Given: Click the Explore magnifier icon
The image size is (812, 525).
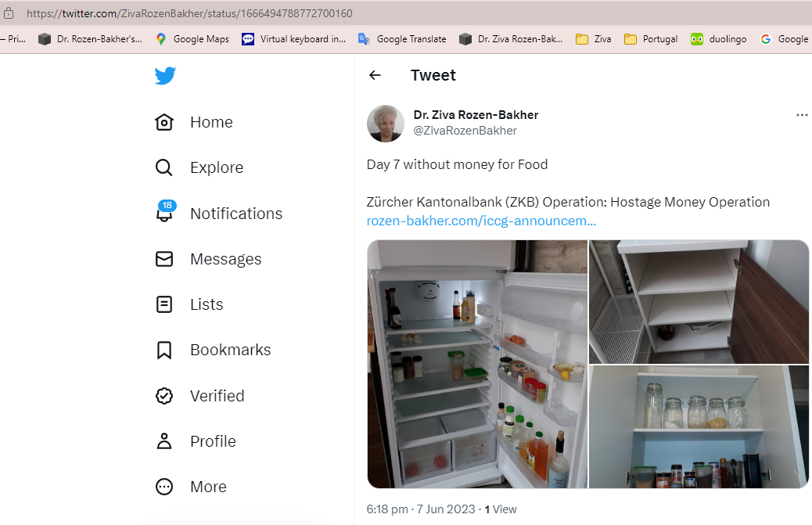Looking at the screenshot, I should pos(164,167).
